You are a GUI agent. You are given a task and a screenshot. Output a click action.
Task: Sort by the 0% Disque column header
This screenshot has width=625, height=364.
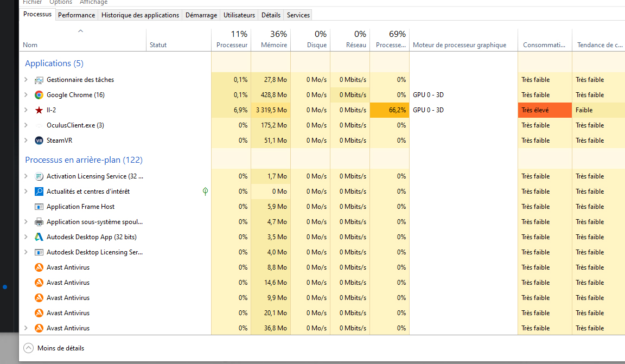310,40
